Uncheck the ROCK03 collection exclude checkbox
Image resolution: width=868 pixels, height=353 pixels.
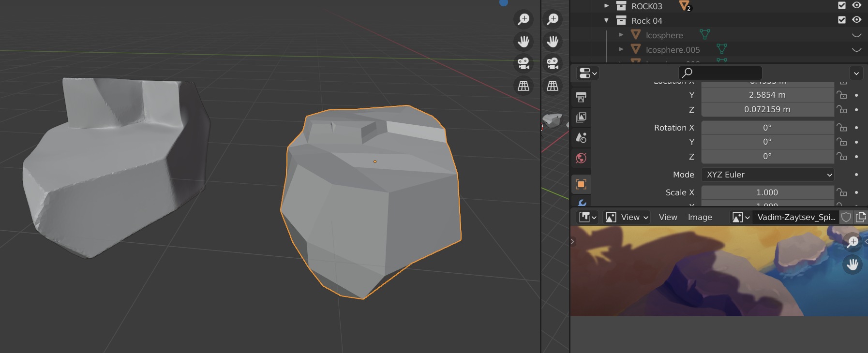pyautogui.click(x=842, y=5)
